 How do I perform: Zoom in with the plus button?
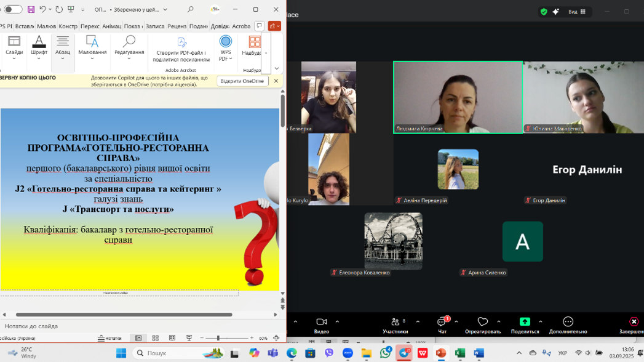click(252, 338)
